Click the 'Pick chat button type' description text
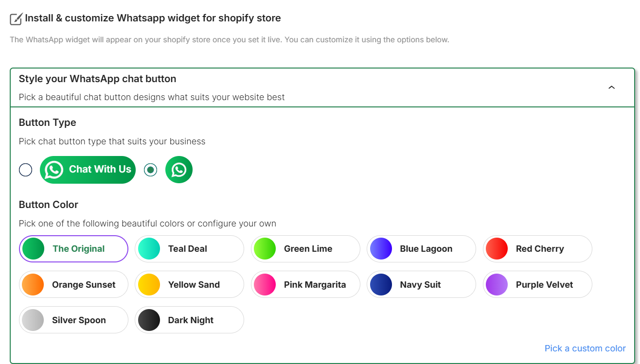Screen dimensions: 640x364 [x=112, y=141]
